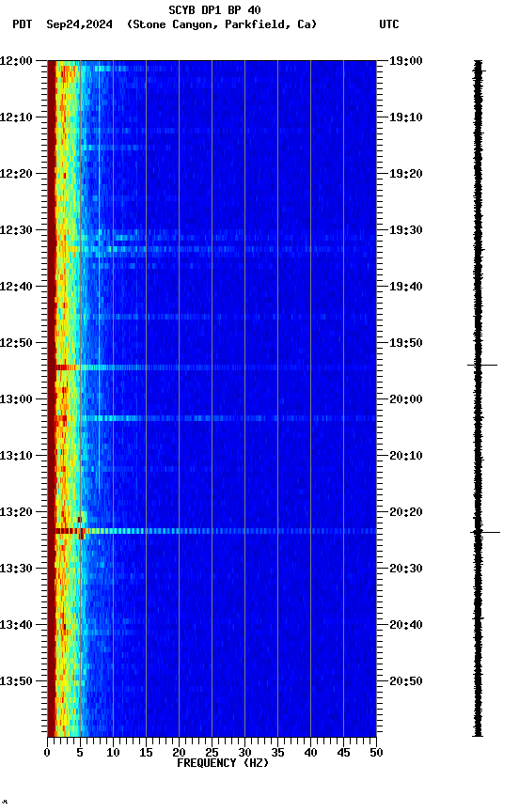Click the 19:50 UTC time label

406,343
